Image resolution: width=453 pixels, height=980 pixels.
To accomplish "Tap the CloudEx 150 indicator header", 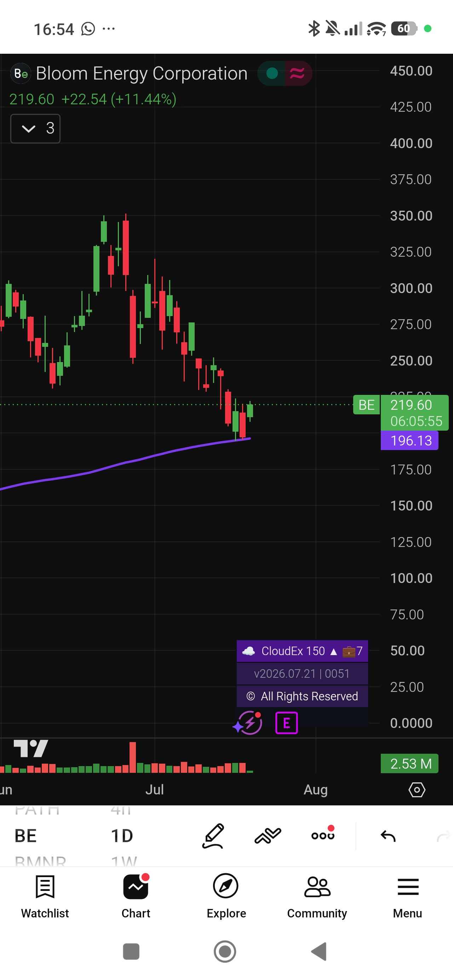I will click(302, 651).
